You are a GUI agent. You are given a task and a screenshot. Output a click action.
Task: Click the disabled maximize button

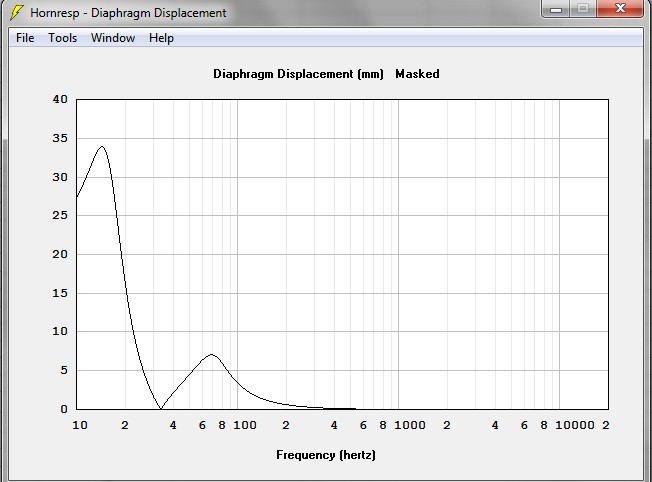[x=583, y=9]
